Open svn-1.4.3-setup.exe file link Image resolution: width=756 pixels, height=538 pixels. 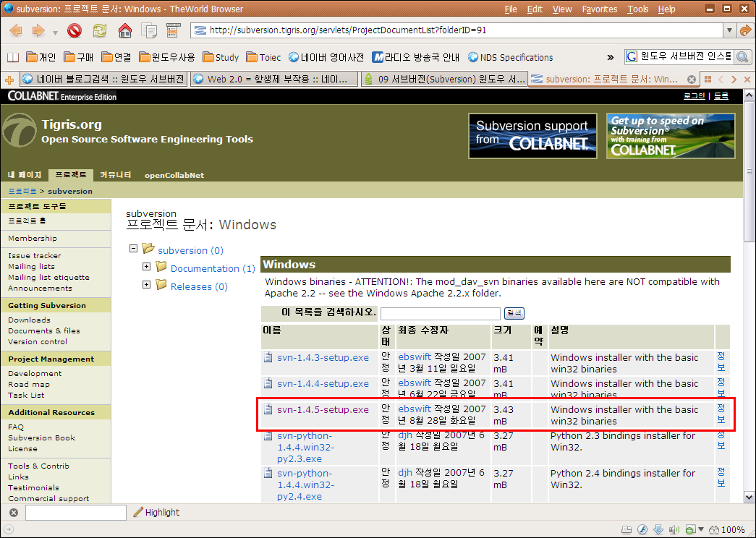[323, 358]
